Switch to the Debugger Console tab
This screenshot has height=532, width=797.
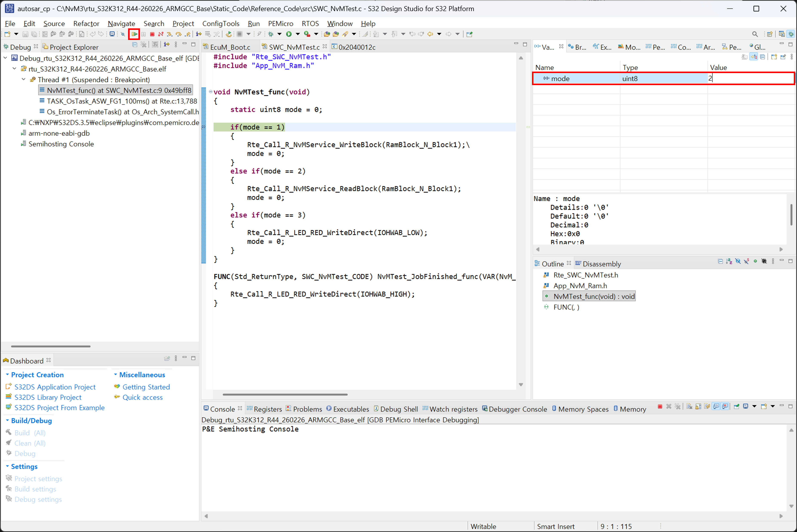(x=514, y=409)
